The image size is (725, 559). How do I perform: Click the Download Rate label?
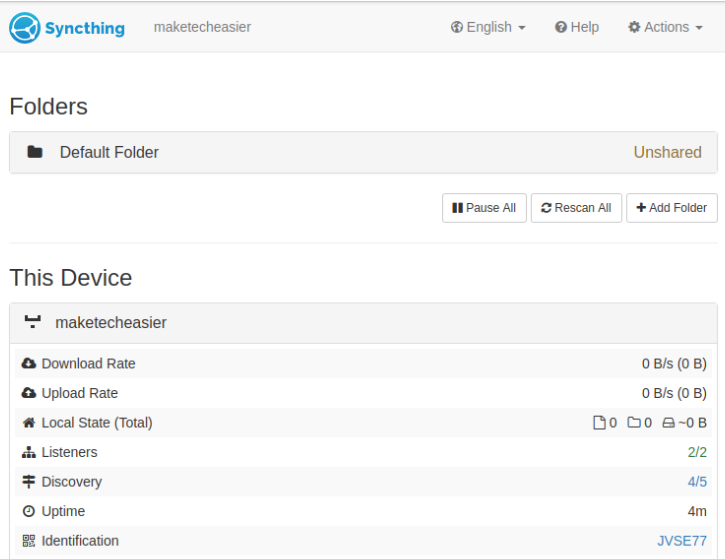[x=88, y=364]
